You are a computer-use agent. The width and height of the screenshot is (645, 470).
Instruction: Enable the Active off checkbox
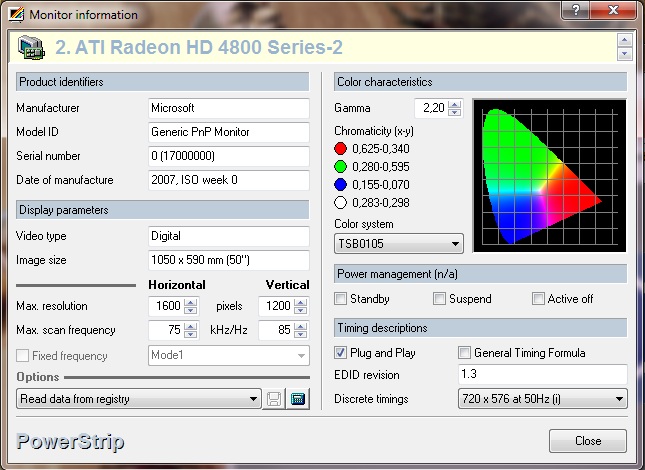click(538, 299)
